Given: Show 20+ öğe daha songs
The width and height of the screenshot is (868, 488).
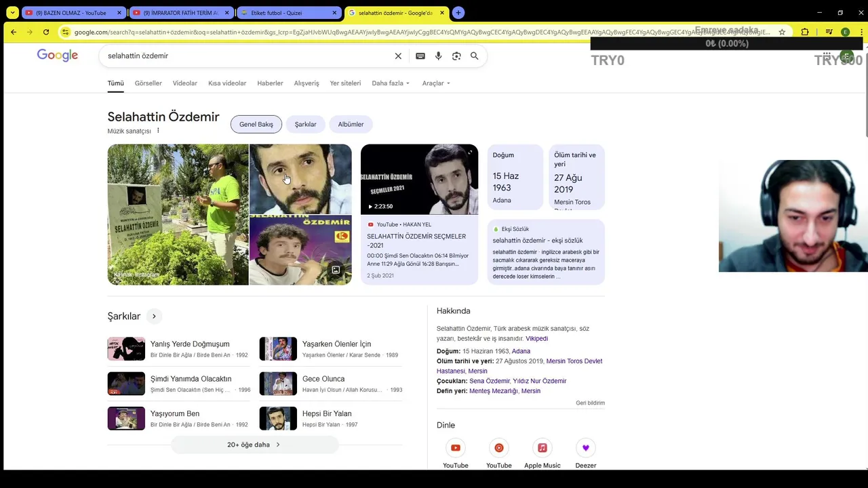Looking at the screenshot, I should tap(254, 445).
